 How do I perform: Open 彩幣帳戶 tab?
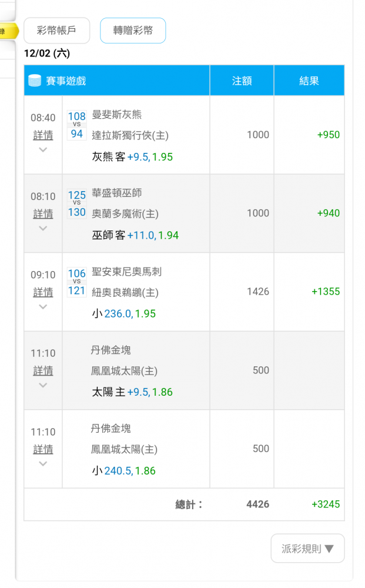pyautogui.click(x=56, y=31)
